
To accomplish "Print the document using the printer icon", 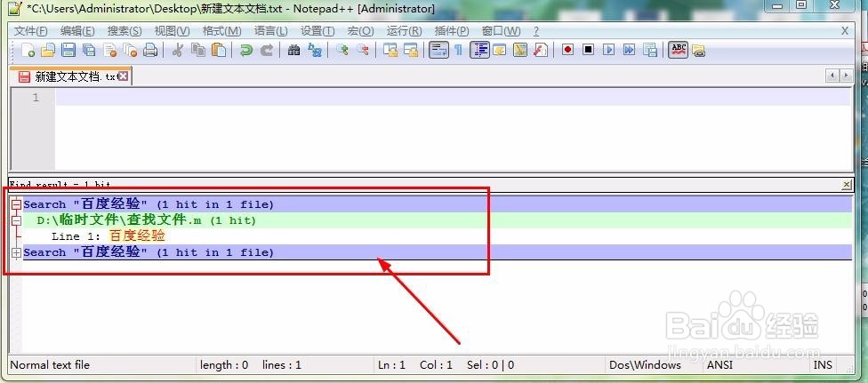I will 150,51.
